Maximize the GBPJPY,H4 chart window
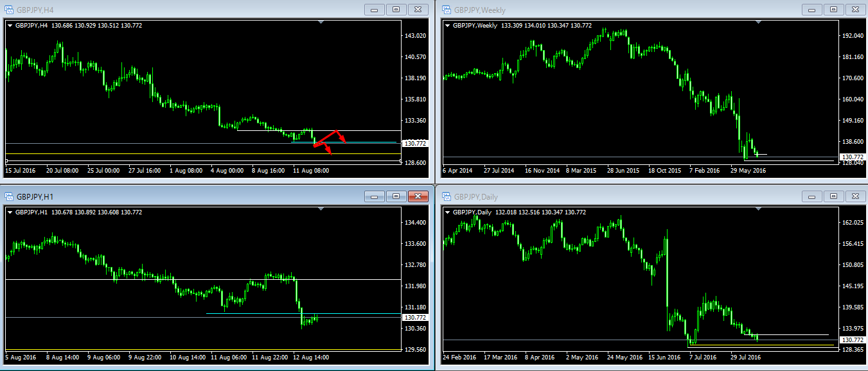The height and width of the screenshot is (371, 868). [x=396, y=10]
